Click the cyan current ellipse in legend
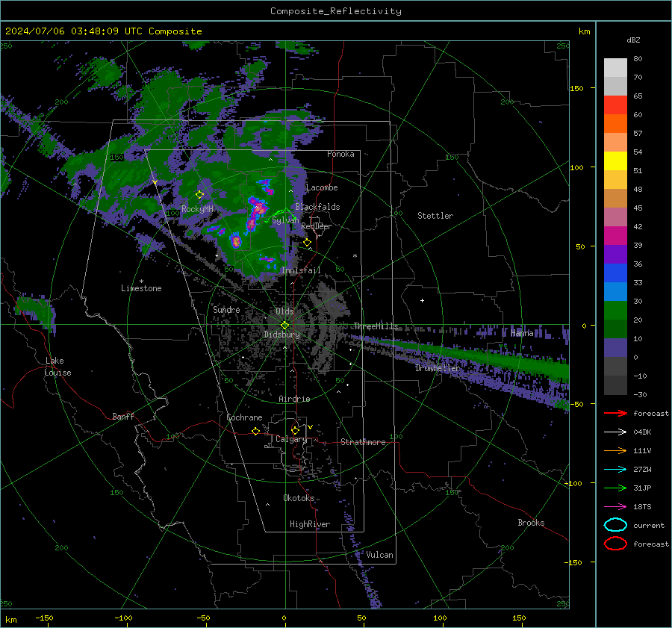 tap(615, 525)
